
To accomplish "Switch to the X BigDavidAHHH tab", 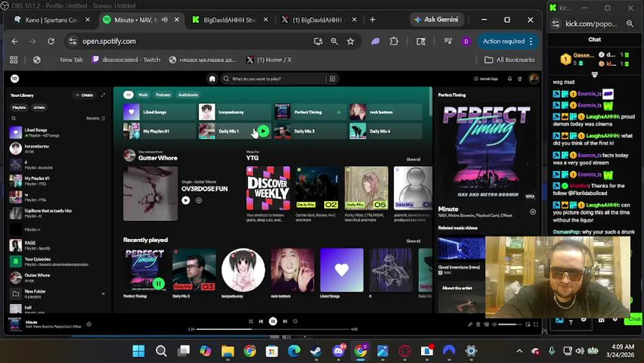I will (x=318, y=20).
